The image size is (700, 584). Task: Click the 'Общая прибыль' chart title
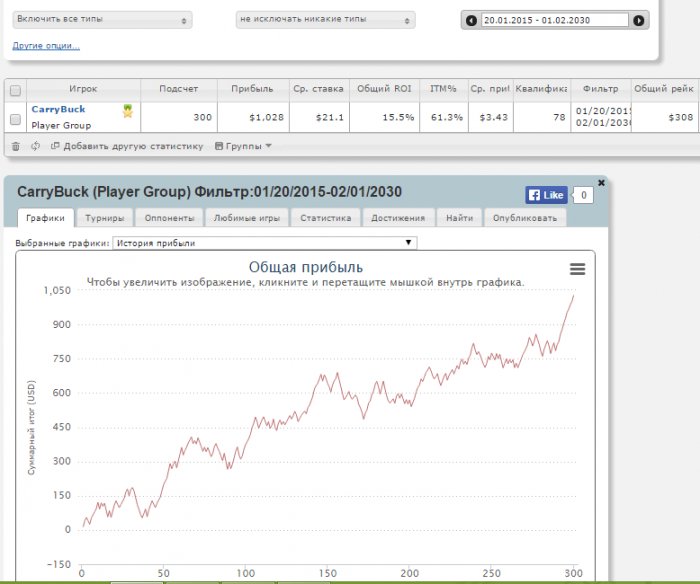(306, 267)
